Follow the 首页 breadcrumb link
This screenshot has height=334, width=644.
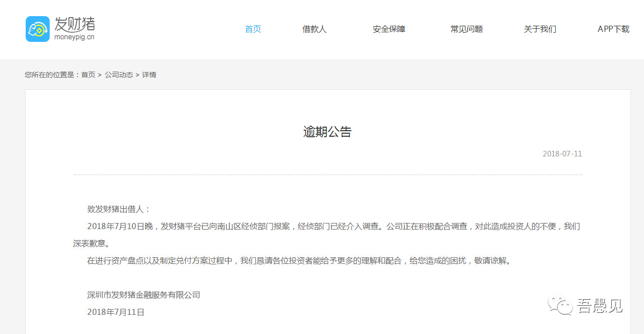(88, 75)
